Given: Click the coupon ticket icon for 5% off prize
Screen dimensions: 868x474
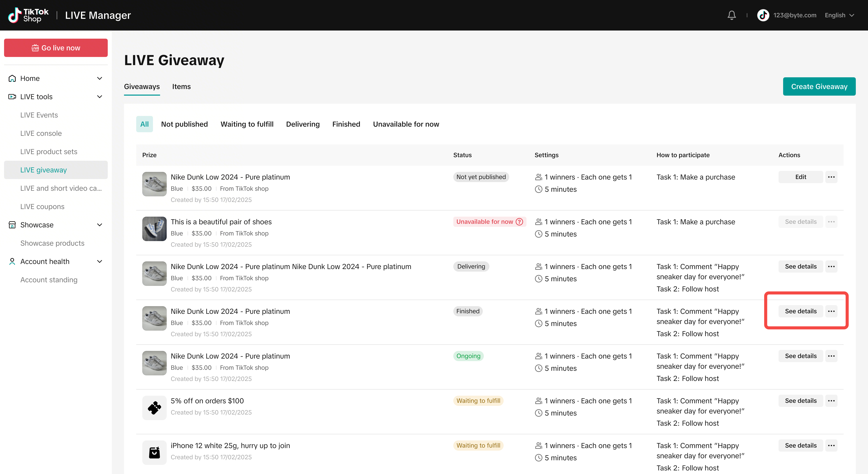Looking at the screenshot, I should [x=154, y=408].
